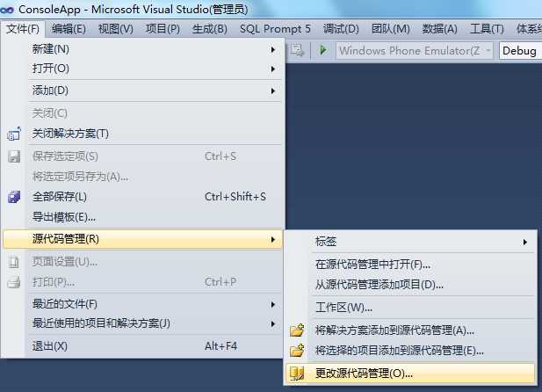Click the Alt+F4 shortcut text

[x=220, y=346]
